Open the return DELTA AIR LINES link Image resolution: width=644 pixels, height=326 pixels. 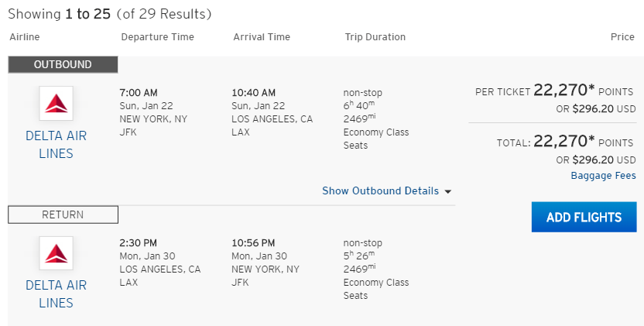point(57,294)
